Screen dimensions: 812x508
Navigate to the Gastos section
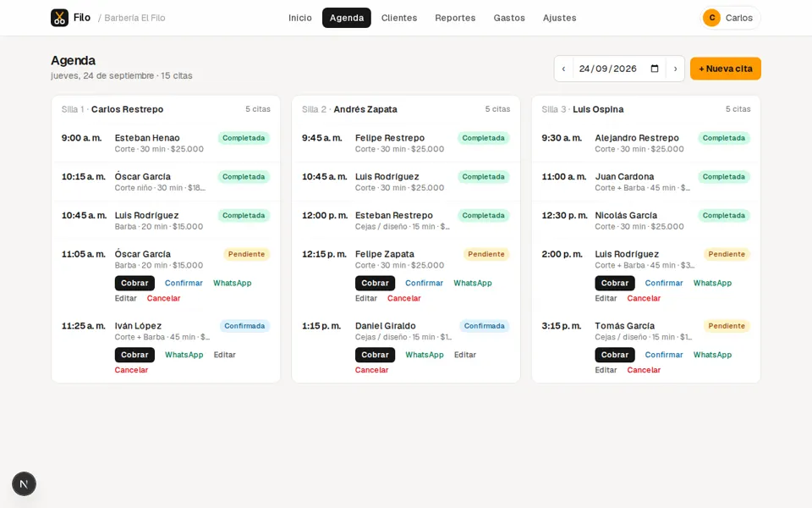[x=509, y=18]
